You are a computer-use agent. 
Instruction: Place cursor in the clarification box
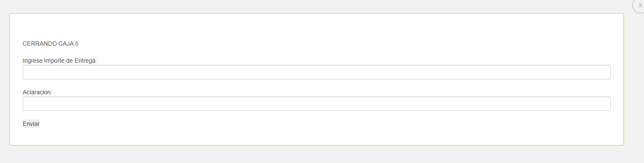coord(316,104)
